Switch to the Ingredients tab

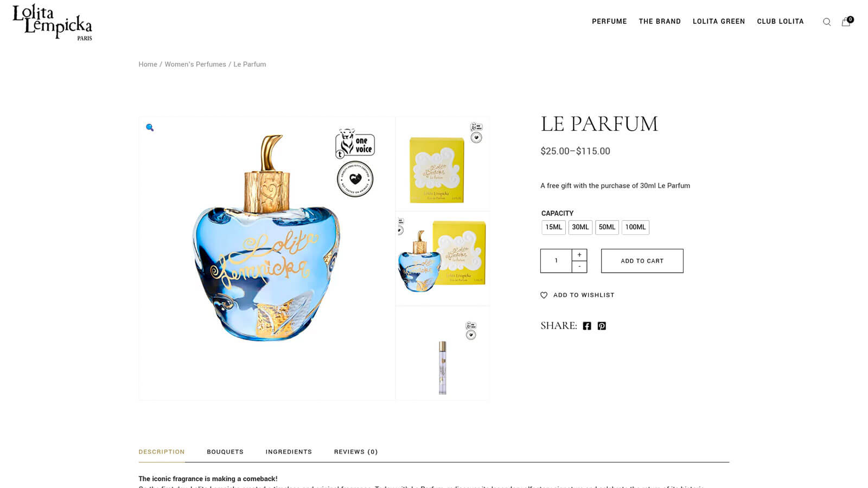tap(289, 452)
